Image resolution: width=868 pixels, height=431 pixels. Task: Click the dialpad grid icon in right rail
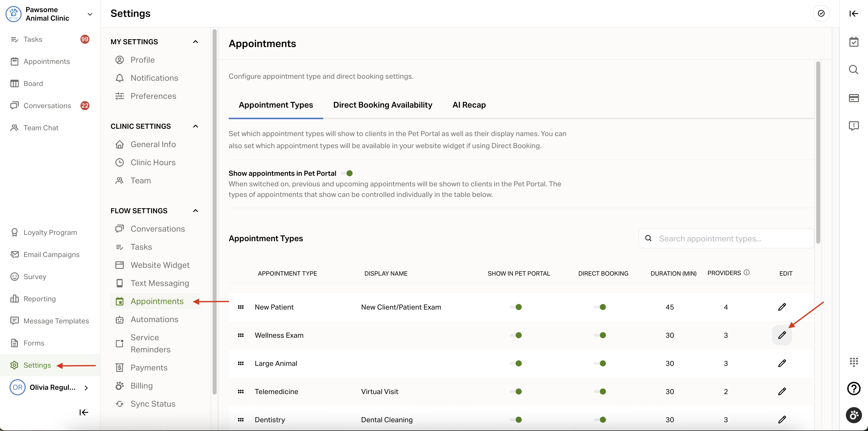point(853,362)
